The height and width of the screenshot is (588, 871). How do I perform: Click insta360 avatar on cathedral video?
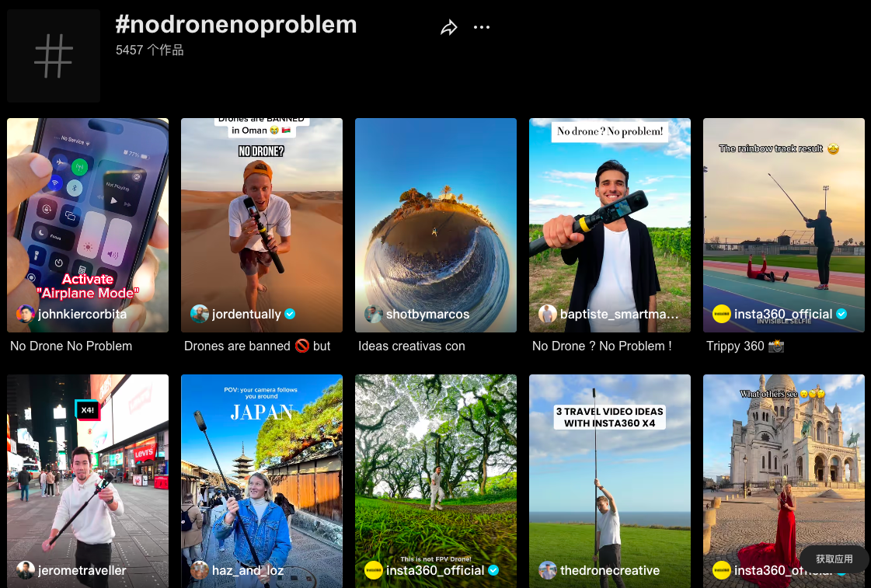[x=722, y=569]
